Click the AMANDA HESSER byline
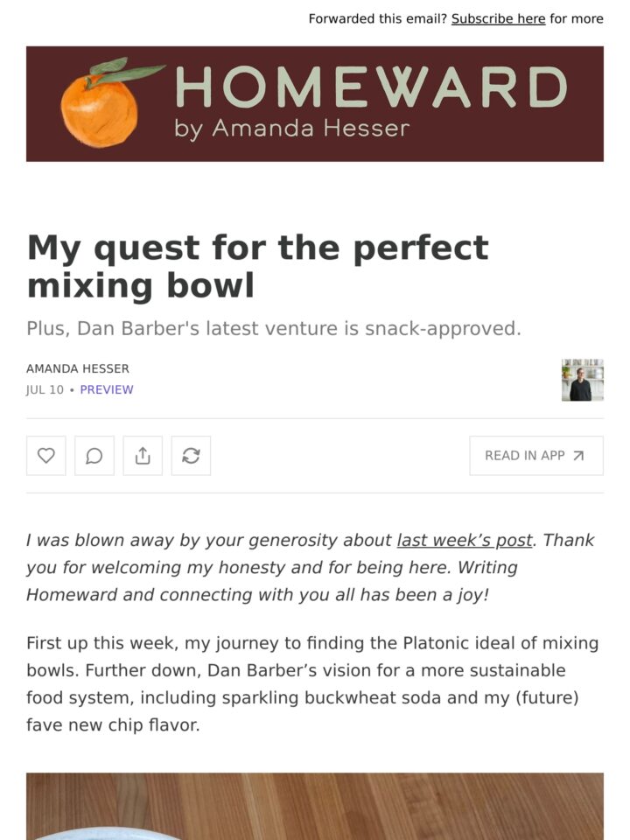This screenshot has width=630, height=840. 78,368
